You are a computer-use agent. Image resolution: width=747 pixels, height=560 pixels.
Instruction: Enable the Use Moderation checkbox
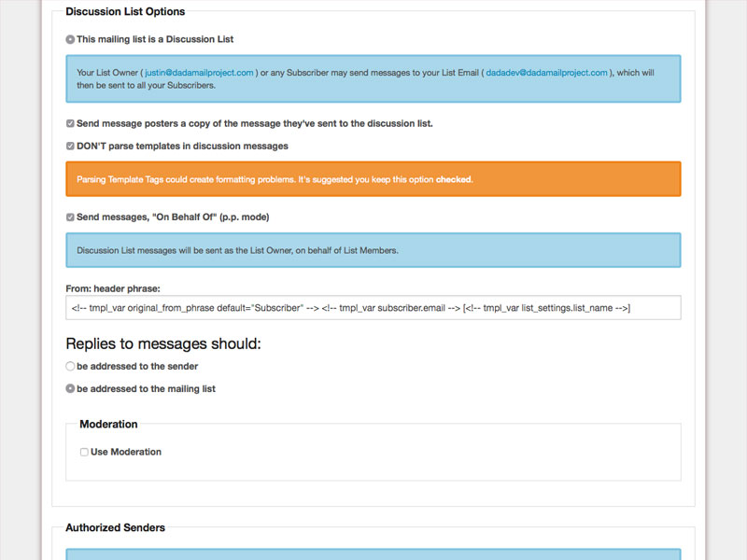coord(84,452)
